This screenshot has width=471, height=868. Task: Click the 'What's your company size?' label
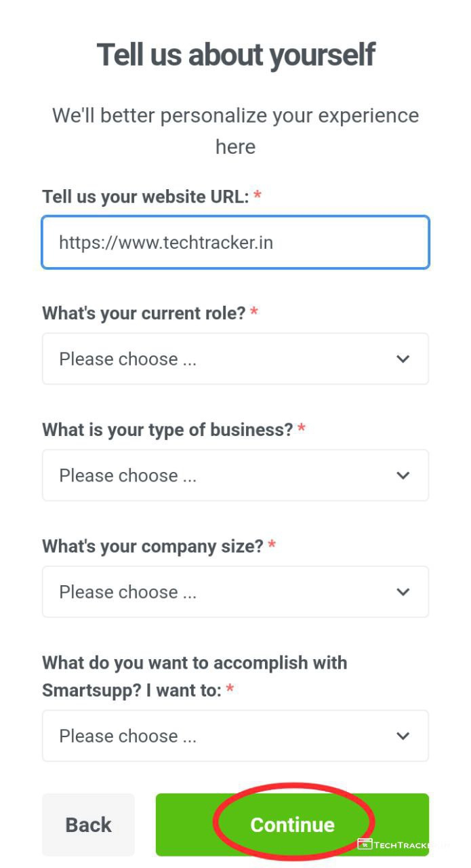(x=152, y=546)
